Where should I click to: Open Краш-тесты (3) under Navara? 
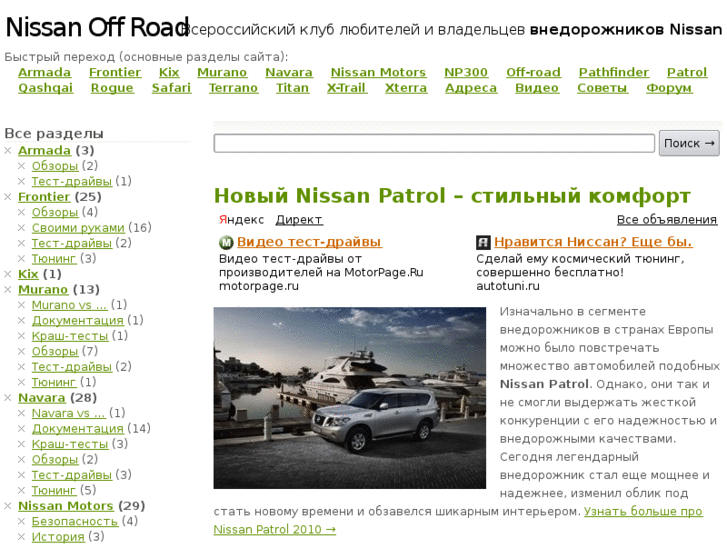(x=70, y=444)
